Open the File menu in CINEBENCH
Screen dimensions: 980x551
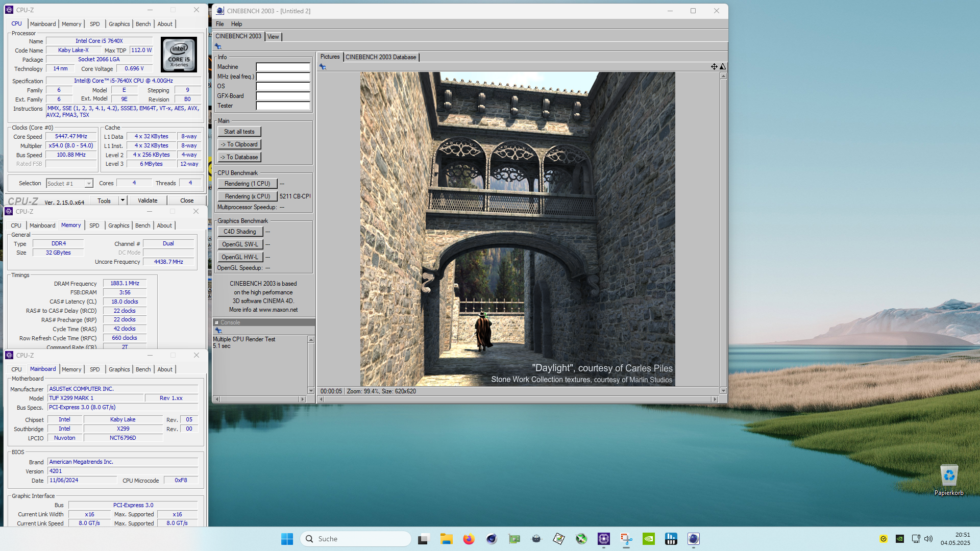pos(219,24)
